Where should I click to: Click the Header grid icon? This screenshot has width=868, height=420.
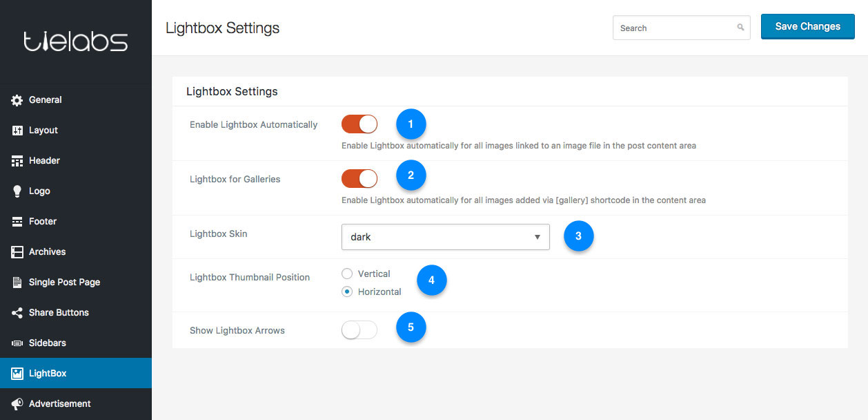[17, 161]
